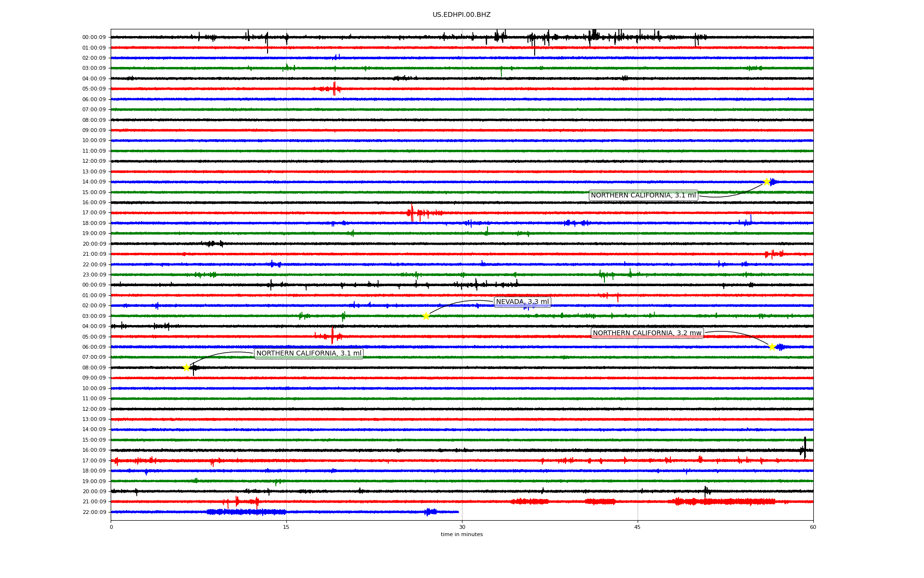This screenshot has height=578, width=924.
Task: Click the end of the truncated final blue trace
Action: [458, 512]
